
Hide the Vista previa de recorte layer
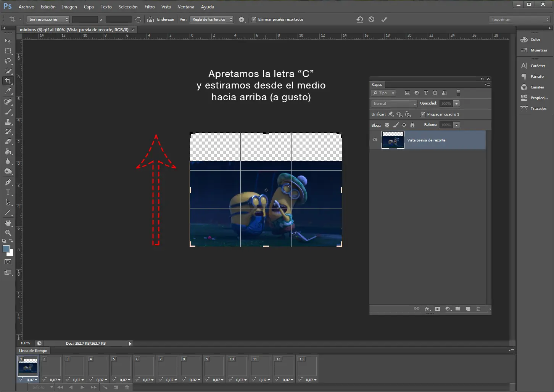(x=375, y=140)
